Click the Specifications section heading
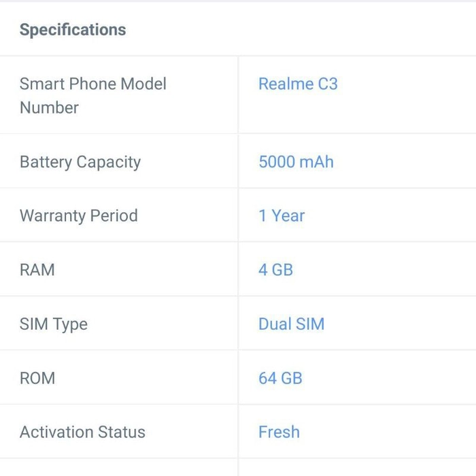Screen dimensions: 476x476 coord(73,30)
